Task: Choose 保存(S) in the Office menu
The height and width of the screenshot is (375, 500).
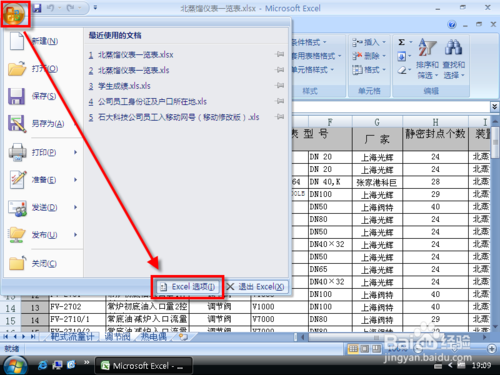Action: (43, 96)
